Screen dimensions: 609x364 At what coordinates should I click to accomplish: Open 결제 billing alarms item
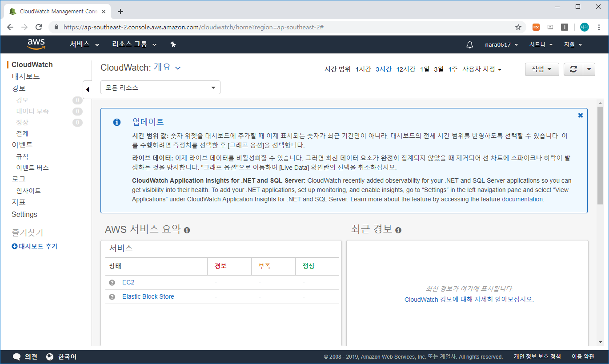(22, 133)
